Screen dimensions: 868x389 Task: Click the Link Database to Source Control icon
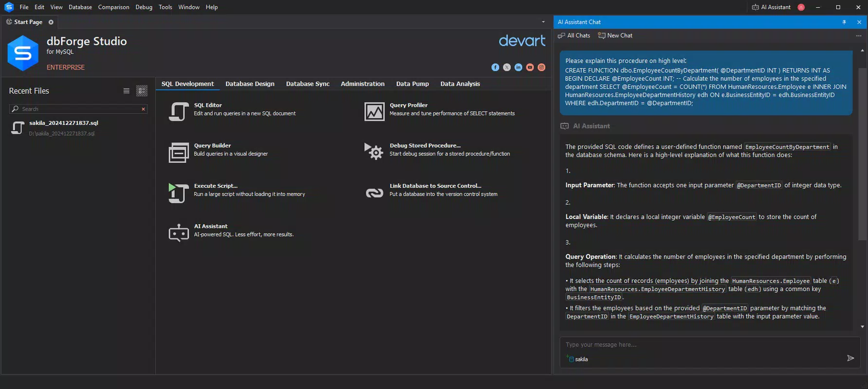(374, 193)
